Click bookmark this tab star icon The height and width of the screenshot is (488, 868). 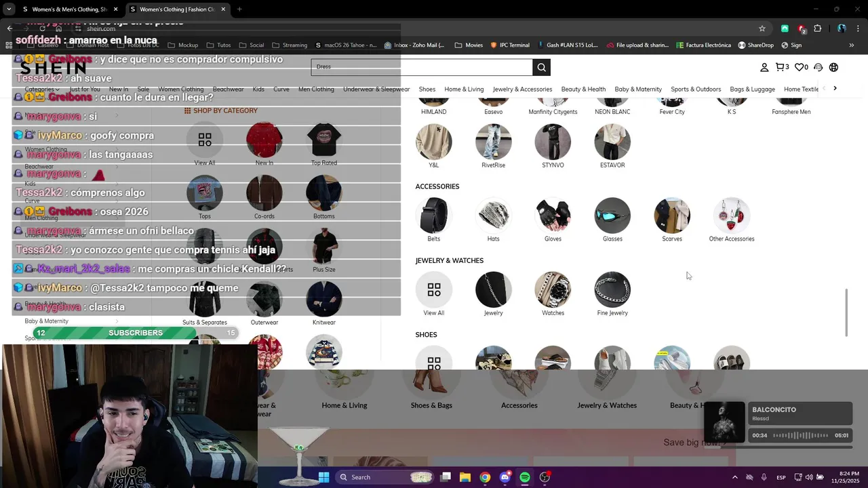762,28
